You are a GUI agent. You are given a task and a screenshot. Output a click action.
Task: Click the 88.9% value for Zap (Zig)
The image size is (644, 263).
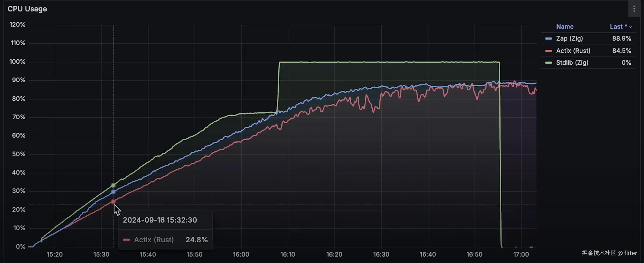[x=622, y=39]
